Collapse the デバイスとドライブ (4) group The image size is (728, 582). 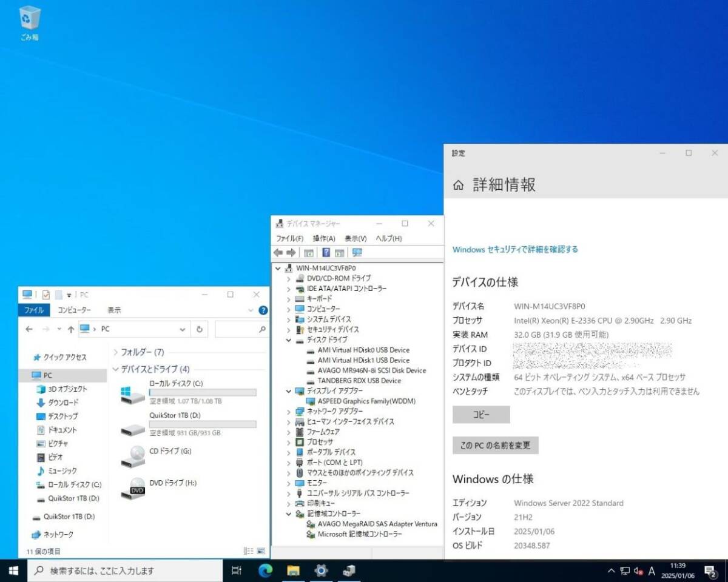[115, 369]
